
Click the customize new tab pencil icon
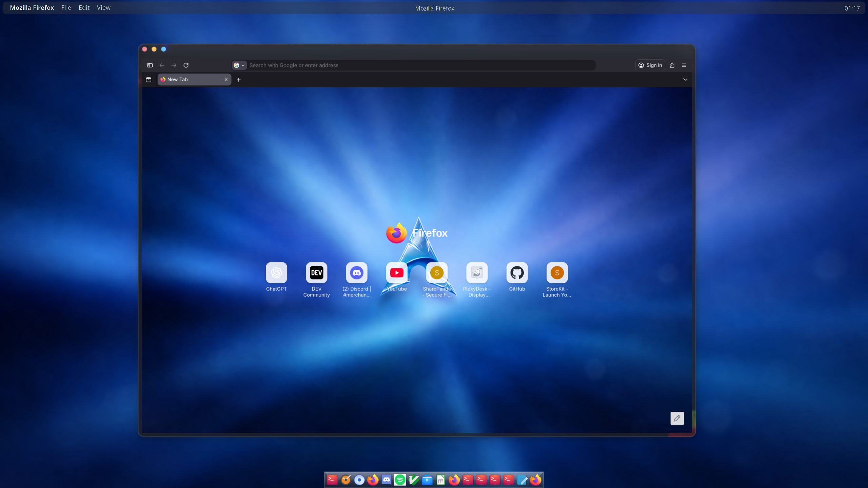[x=677, y=418]
